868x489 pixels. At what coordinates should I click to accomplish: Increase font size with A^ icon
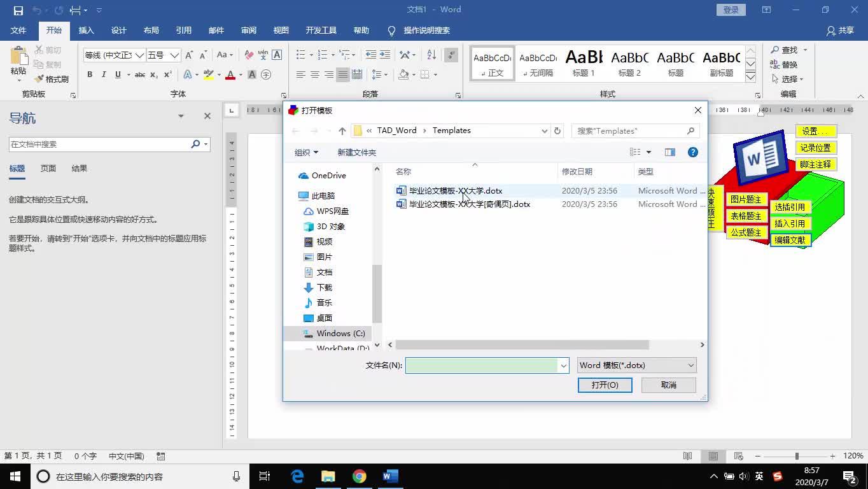189,55
